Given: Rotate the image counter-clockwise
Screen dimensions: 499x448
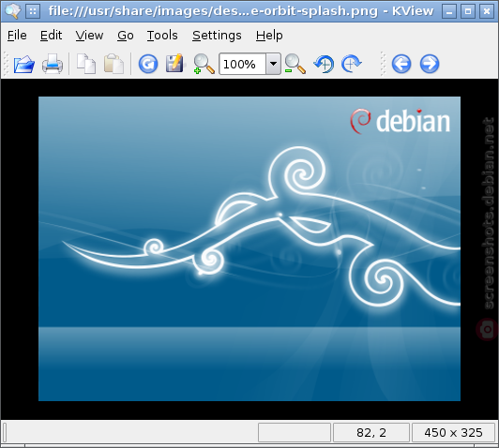Looking at the screenshot, I should pyautogui.click(x=324, y=64).
